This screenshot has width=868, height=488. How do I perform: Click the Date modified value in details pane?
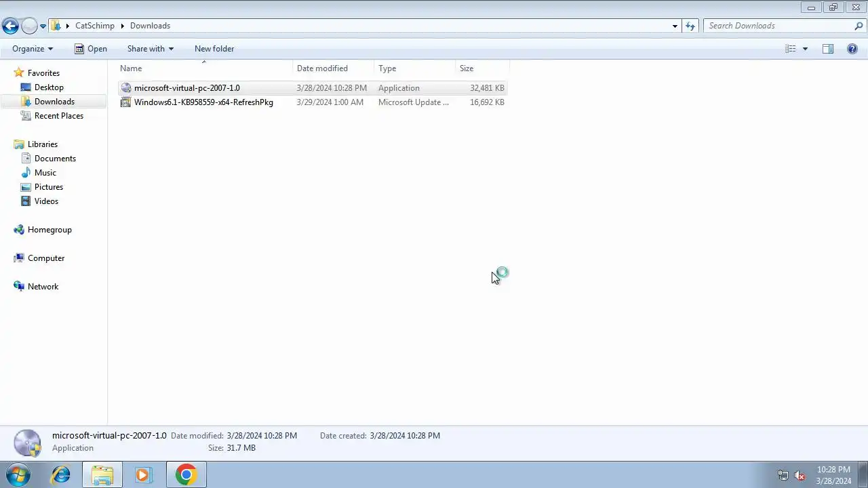[x=262, y=436]
